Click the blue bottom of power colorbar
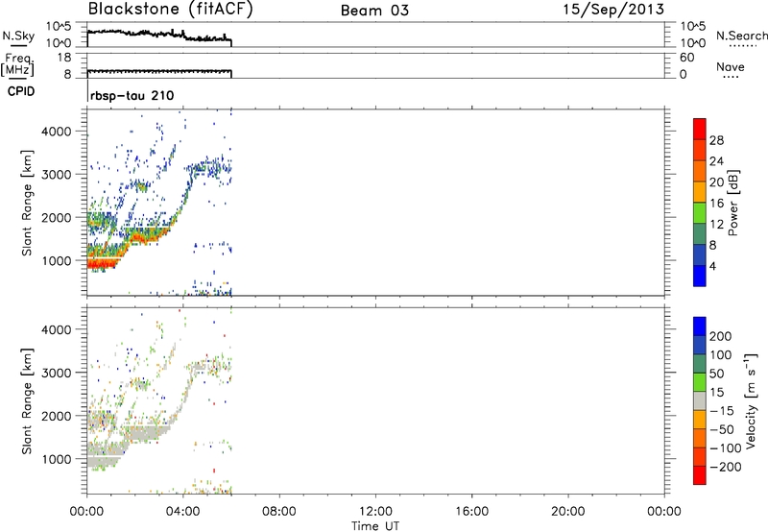The height and width of the screenshot is (532, 768). pyautogui.click(x=700, y=276)
